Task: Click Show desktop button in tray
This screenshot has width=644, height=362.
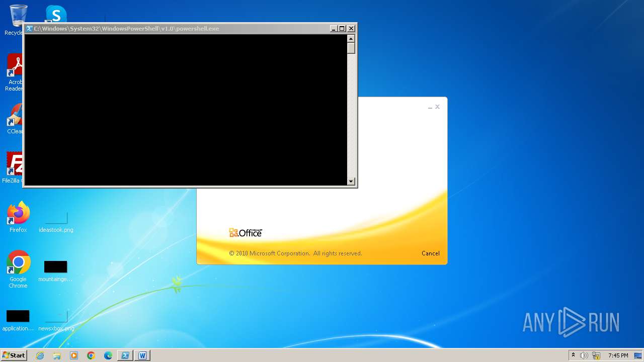Action: click(x=638, y=355)
